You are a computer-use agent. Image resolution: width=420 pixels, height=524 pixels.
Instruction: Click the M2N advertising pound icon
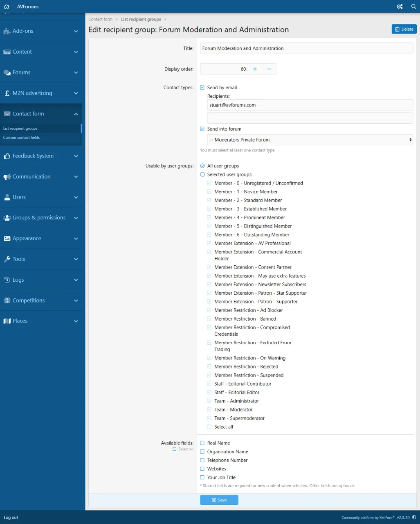[x=7, y=93]
